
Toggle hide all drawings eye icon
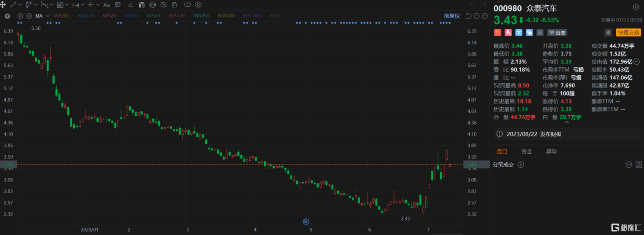point(163,5)
